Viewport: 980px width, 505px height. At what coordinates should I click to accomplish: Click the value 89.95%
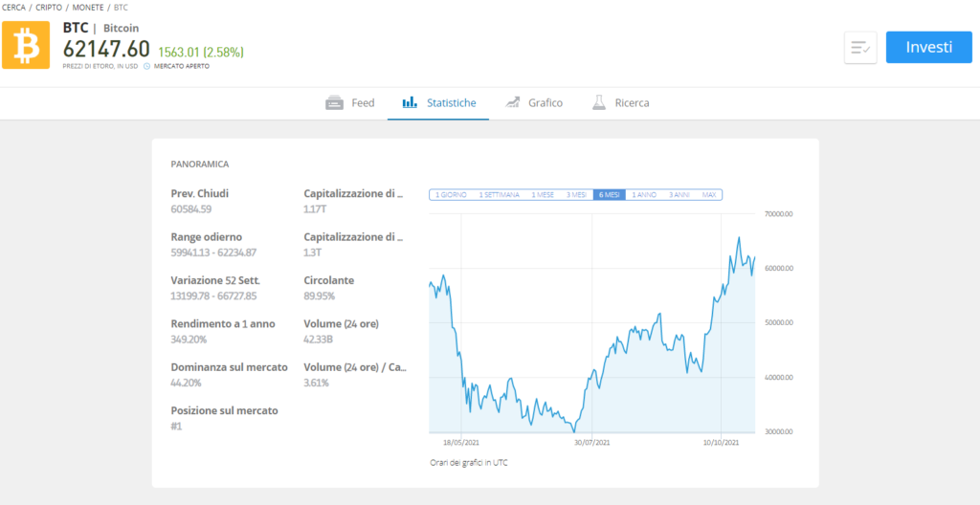click(320, 296)
